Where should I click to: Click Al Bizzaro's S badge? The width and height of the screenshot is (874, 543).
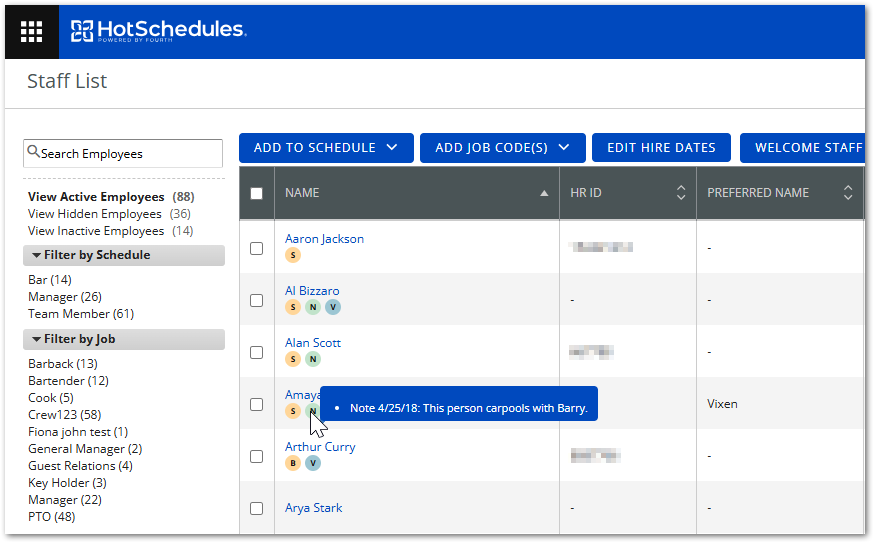(x=293, y=307)
